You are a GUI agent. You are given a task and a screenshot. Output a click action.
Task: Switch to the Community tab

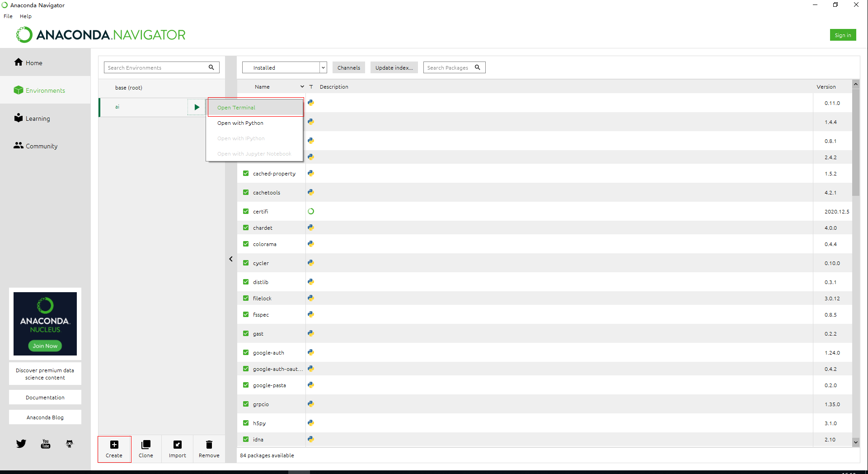tap(45, 146)
